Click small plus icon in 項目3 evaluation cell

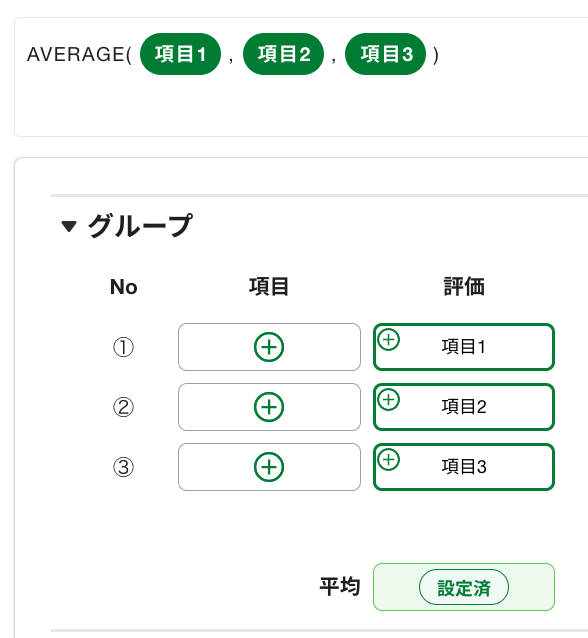click(389, 459)
